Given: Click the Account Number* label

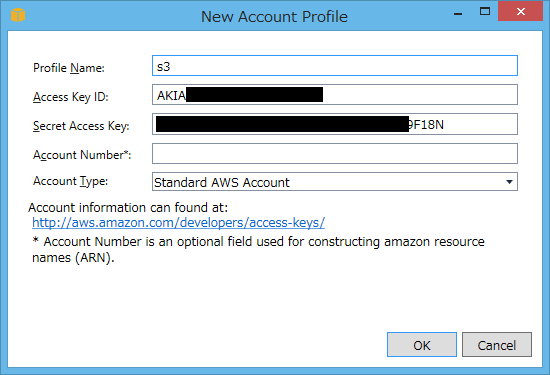Looking at the screenshot, I should tap(82, 155).
